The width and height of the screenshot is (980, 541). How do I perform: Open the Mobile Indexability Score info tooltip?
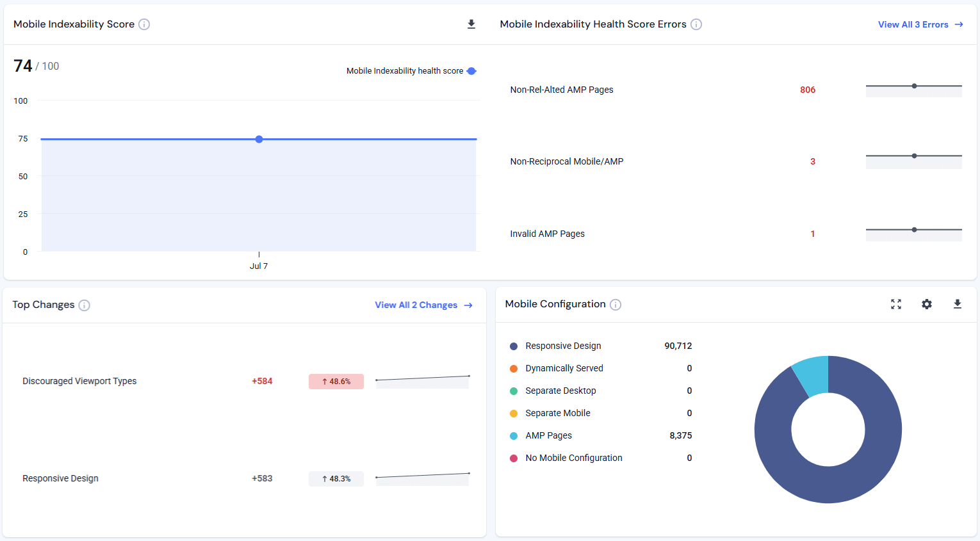pos(144,24)
